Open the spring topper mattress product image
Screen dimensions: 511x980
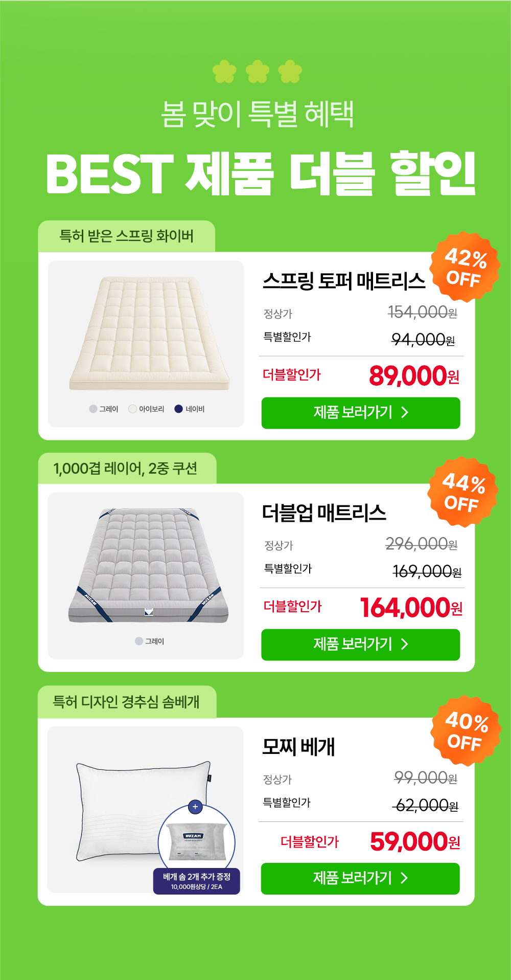coord(149,332)
